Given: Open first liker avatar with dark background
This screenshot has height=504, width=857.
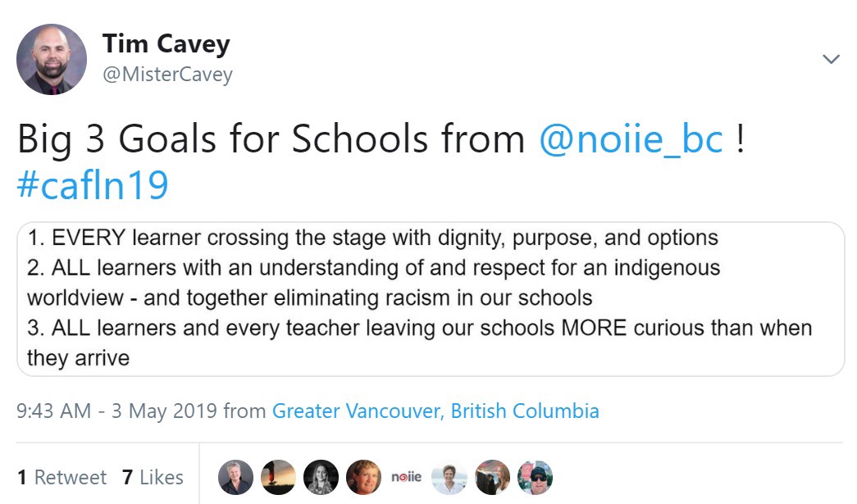Looking at the screenshot, I should 236,477.
